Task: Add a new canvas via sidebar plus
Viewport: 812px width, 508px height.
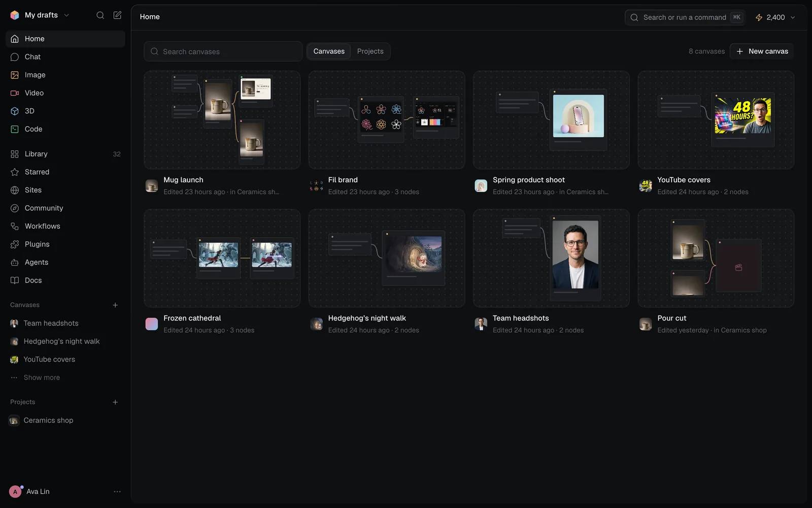Action: pos(115,305)
